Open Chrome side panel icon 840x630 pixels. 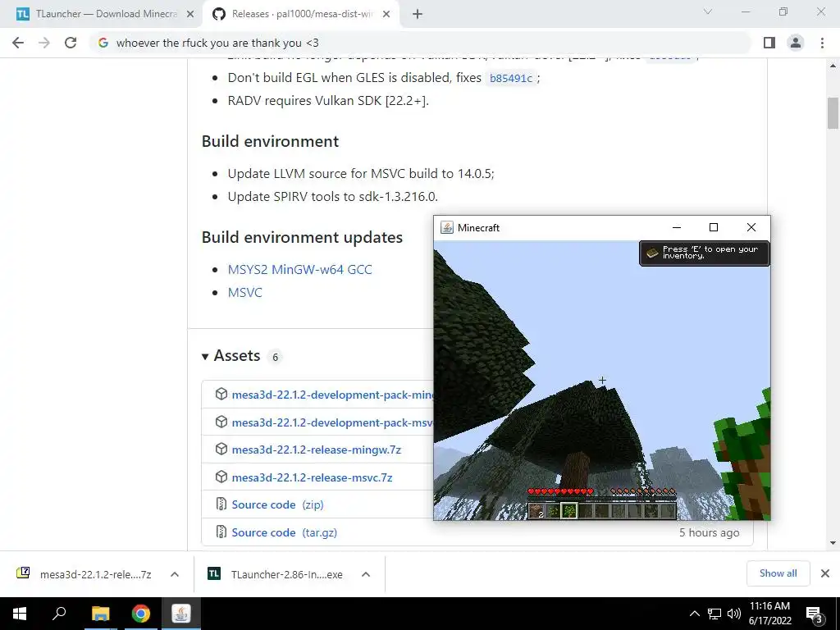[769, 43]
